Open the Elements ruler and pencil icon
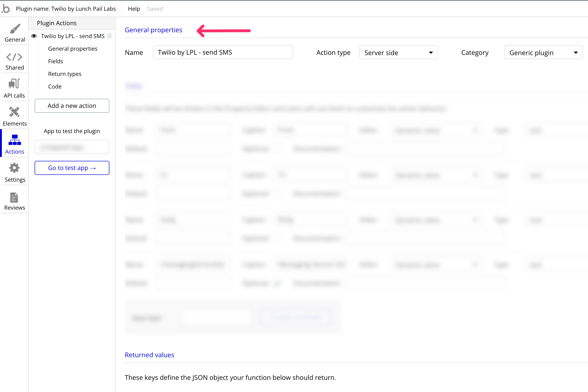 click(x=14, y=112)
